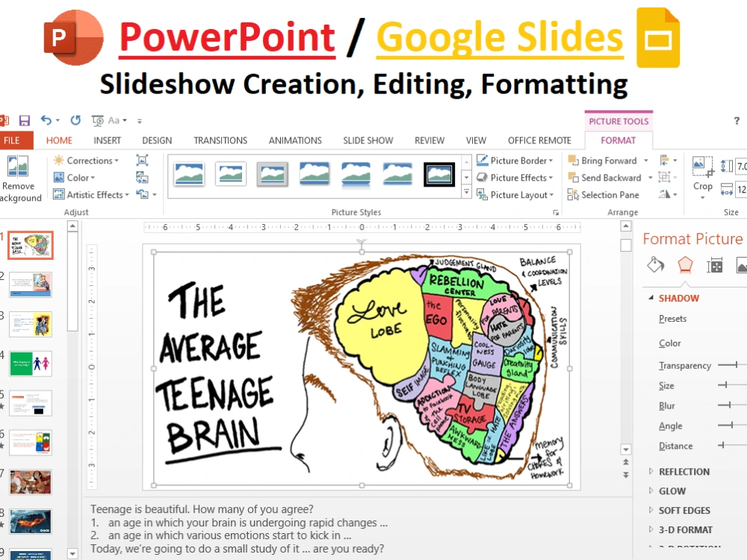Switch to the OFFICE REMOTE tab
The width and height of the screenshot is (747, 560).
pos(539,140)
